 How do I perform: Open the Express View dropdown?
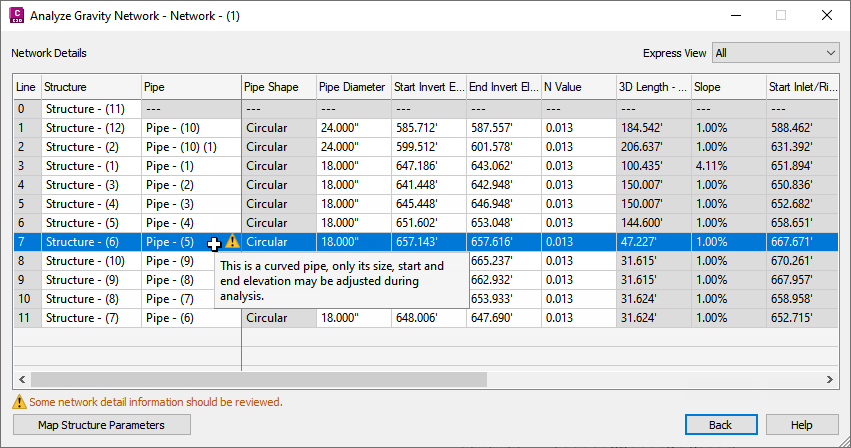776,53
